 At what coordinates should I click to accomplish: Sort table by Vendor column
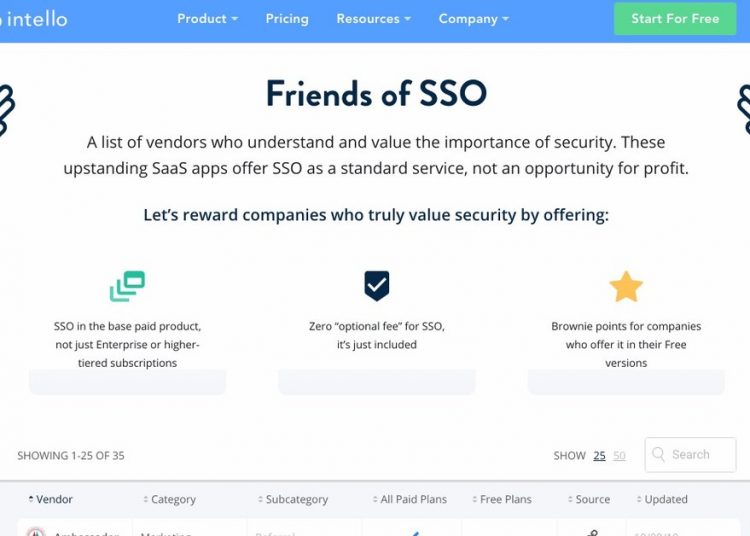54,499
